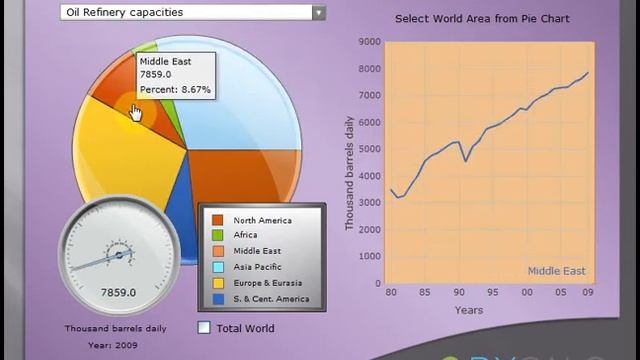The height and width of the screenshot is (360, 640).
Task: Click the Percent: 8.67% tooltip text
Action: (x=175, y=89)
